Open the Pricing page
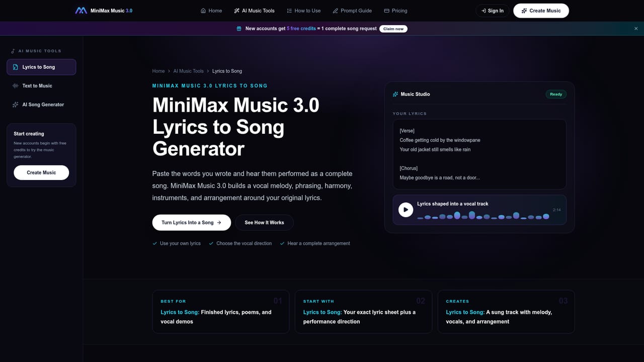 395,11
